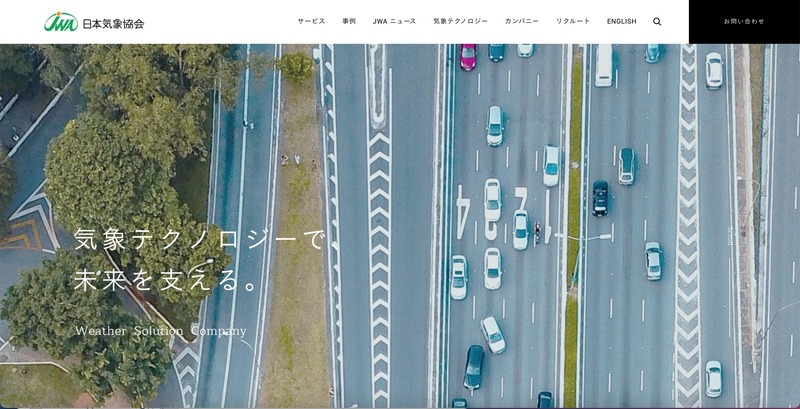This screenshot has width=800, height=409.
Task: Open the search magnifier icon
Action: (657, 21)
